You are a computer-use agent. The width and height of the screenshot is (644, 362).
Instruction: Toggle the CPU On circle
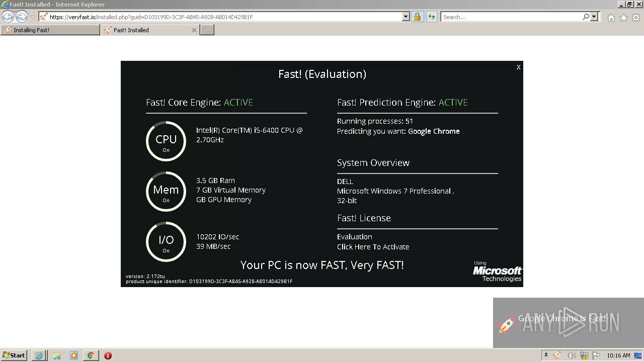click(166, 141)
